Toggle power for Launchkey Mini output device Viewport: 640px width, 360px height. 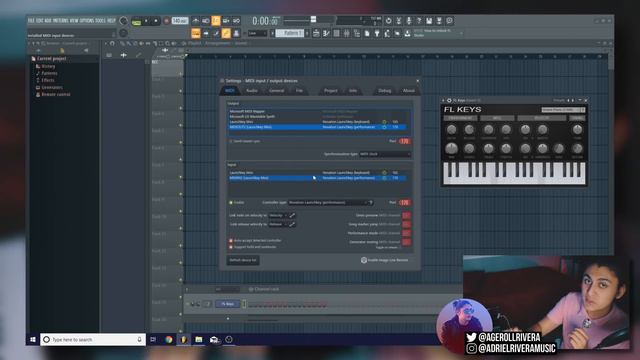384,122
